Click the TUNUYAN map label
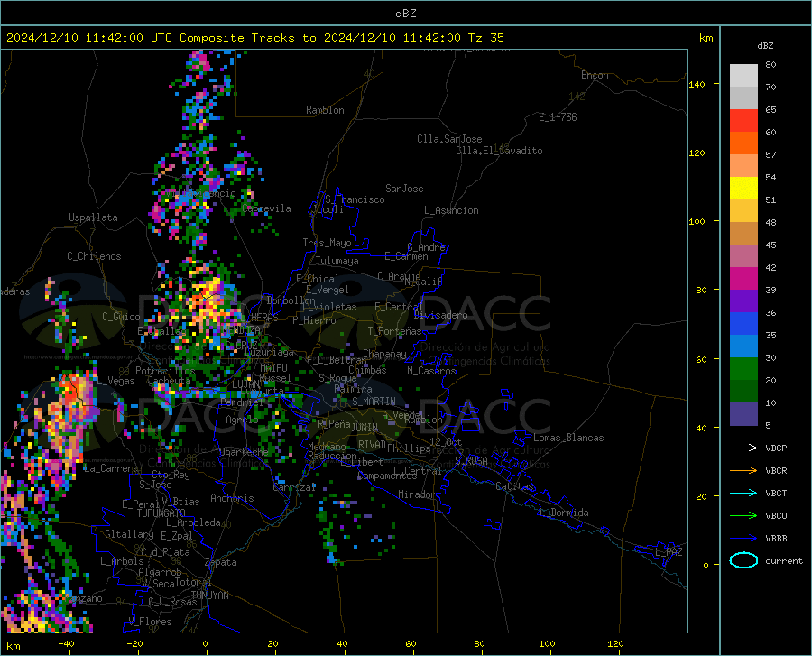 (x=209, y=596)
